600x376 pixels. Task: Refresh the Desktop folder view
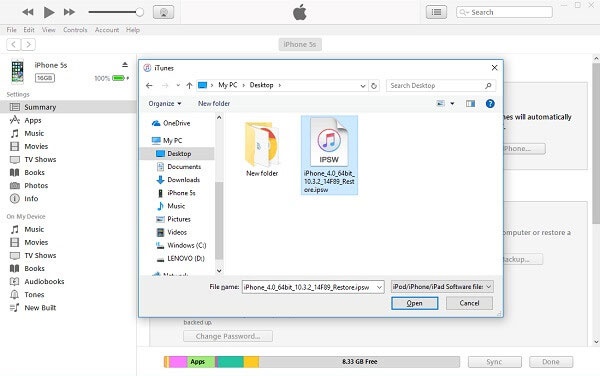[374, 86]
